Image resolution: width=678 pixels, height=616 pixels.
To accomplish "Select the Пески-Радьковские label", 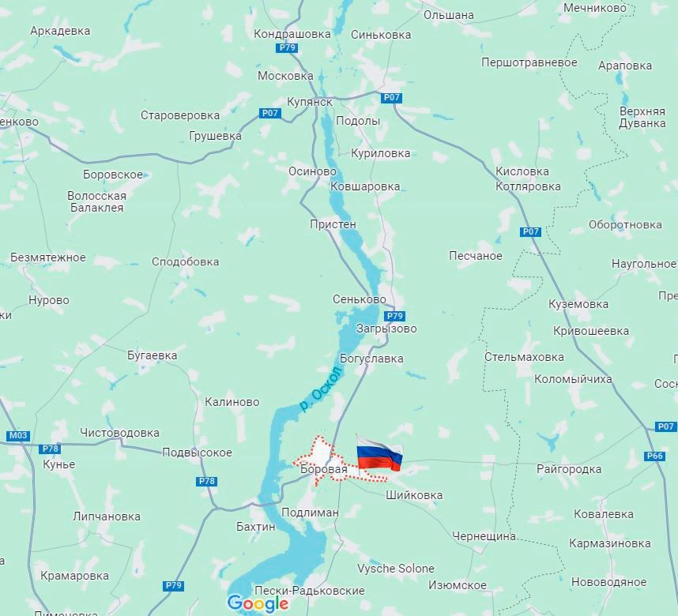I will pyautogui.click(x=310, y=591).
